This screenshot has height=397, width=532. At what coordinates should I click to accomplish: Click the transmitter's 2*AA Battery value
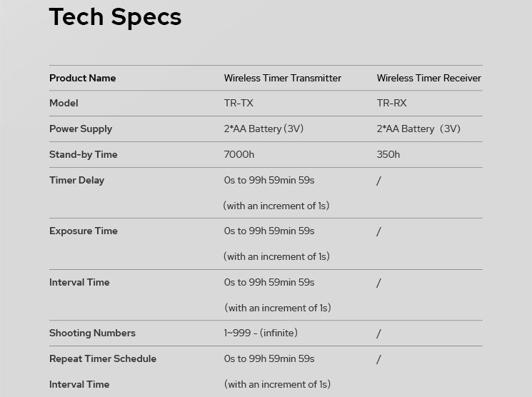pyautogui.click(x=264, y=129)
